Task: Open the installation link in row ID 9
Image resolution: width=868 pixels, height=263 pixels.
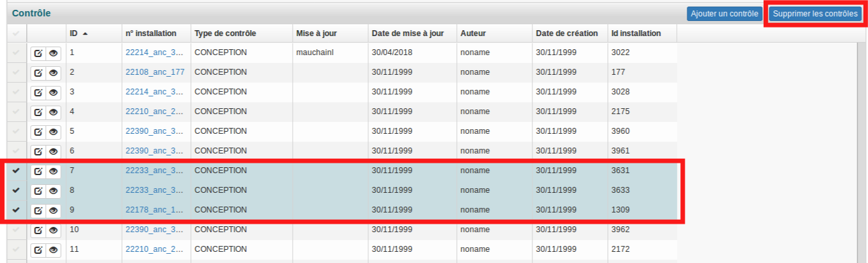Action: 154,210
